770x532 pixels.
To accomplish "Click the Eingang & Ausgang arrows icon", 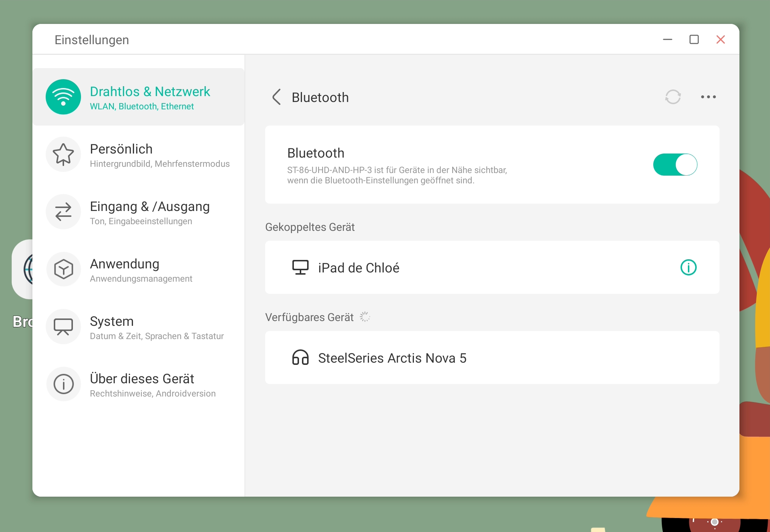I will 63,212.
